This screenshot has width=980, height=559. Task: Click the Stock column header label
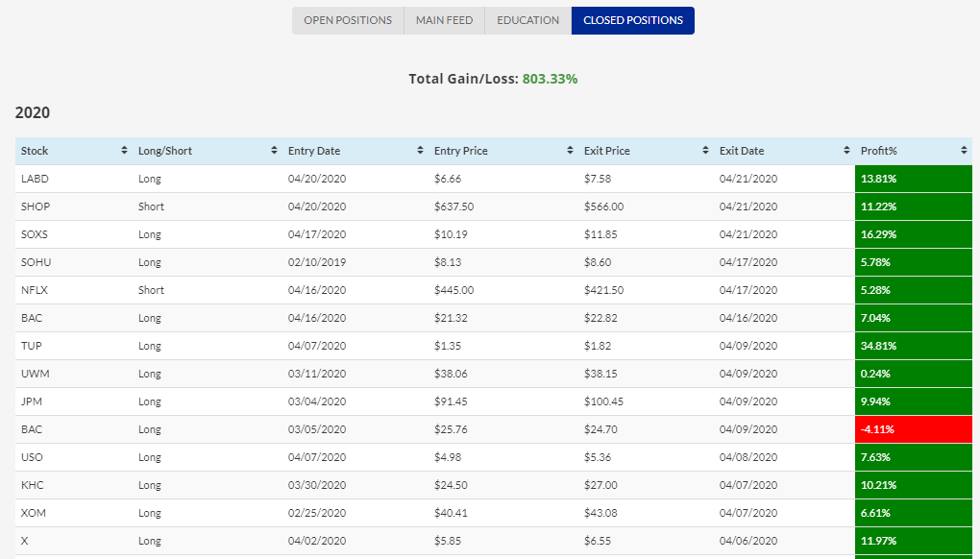pyautogui.click(x=35, y=151)
